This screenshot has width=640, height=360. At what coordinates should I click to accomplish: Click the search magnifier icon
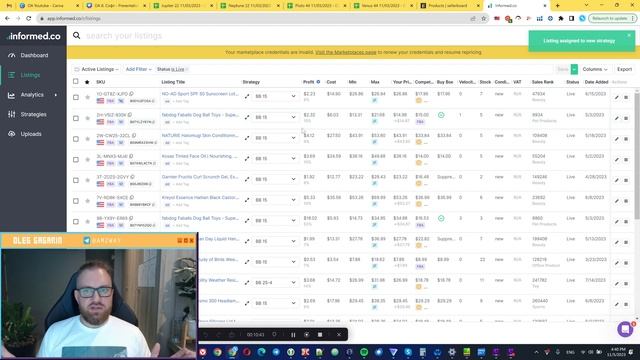tap(76, 36)
